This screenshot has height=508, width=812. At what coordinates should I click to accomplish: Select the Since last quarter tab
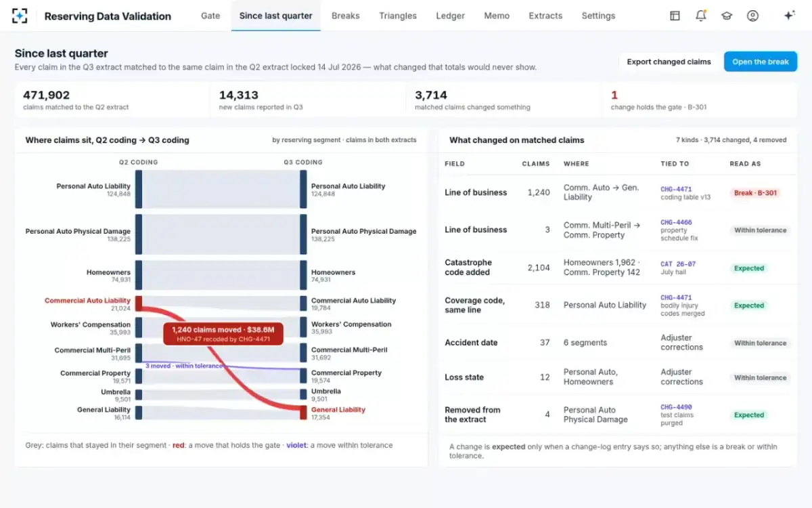click(x=276, y=16)
